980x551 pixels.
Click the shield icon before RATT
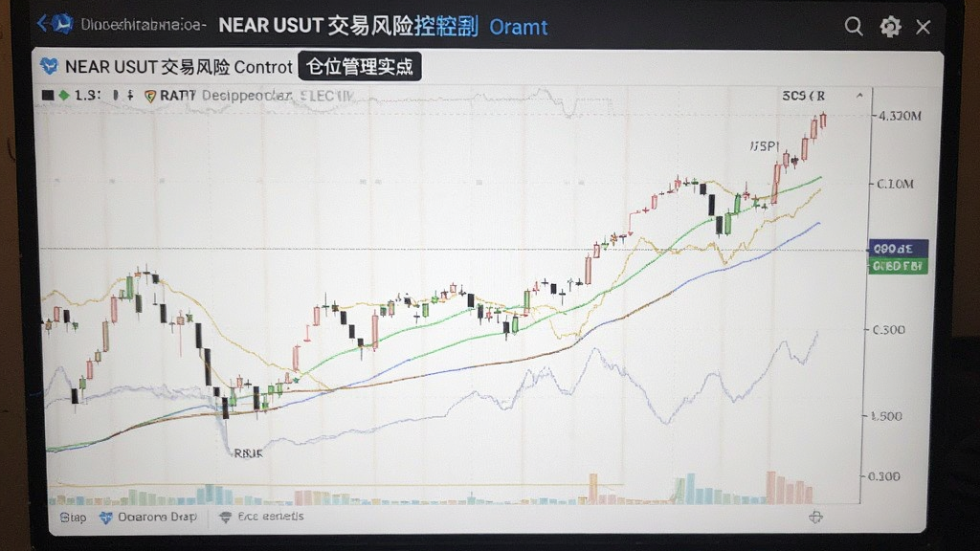click(150, 96)
